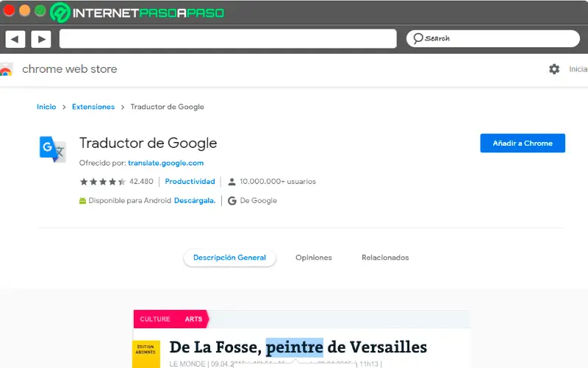
Task: Click the 'De Google' text
Action: (259, 200)
